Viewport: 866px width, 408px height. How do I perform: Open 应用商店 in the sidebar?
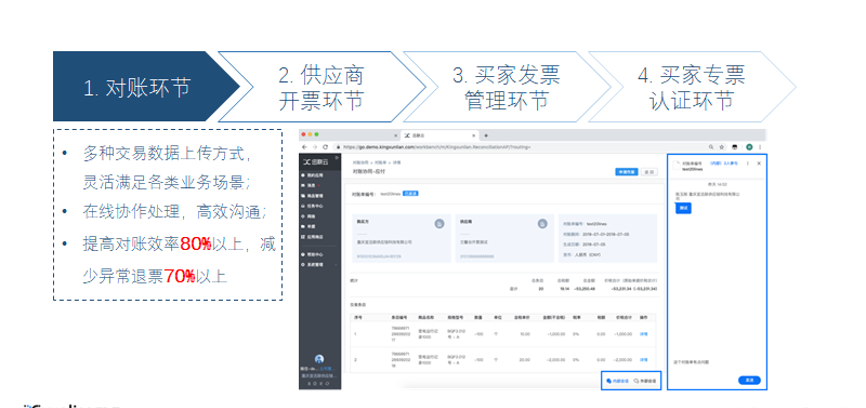tap(311, 236)
